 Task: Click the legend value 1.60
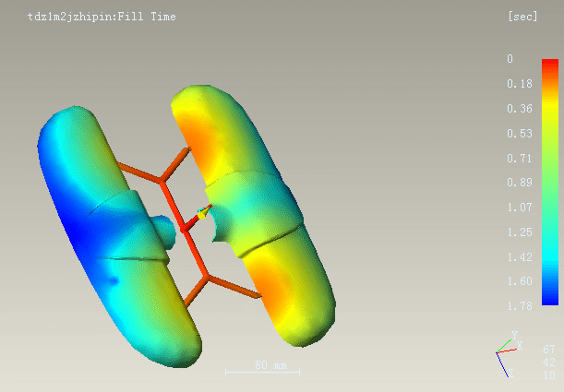coord(520,281)
